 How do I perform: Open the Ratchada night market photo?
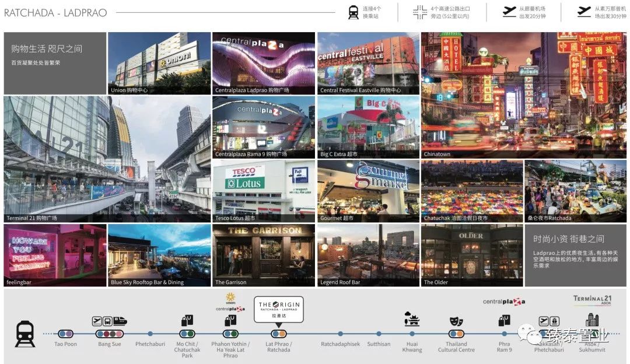point(576,191)
